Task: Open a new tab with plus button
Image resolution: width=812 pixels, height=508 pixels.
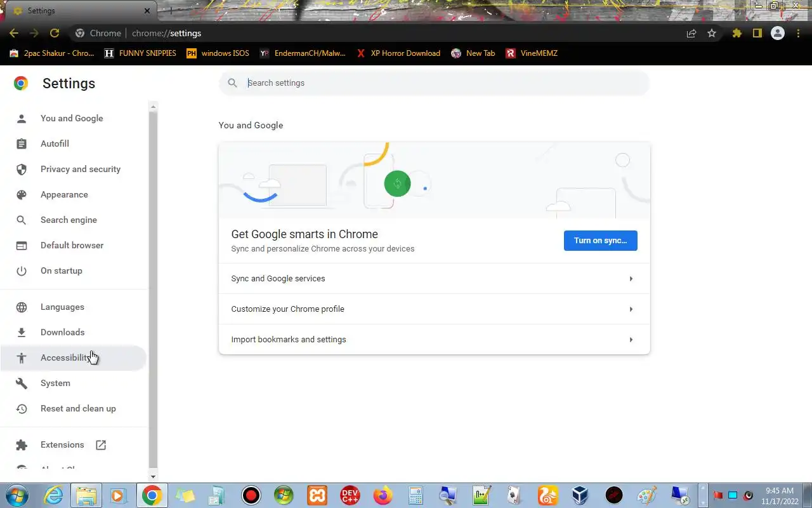Action: pyautogui.click(x=170, y=11)
